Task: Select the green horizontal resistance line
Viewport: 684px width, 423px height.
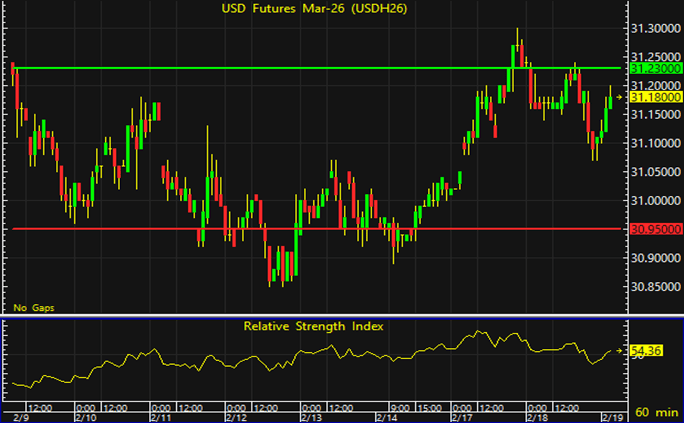Action: [x=300, y=68]
